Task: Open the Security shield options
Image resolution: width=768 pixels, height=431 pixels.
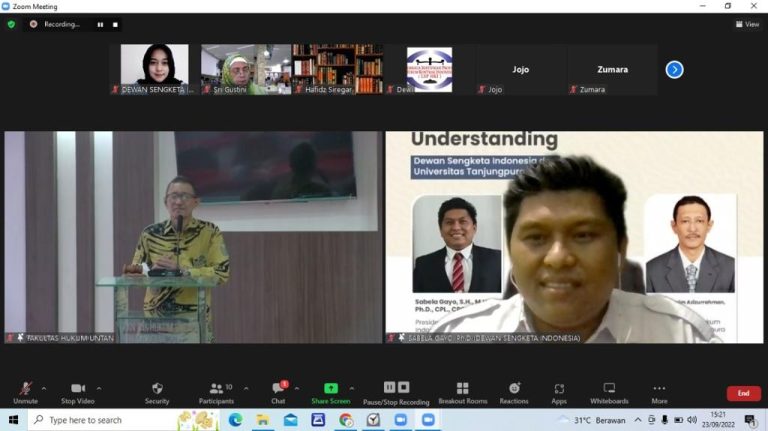Action: coord(157,388)
